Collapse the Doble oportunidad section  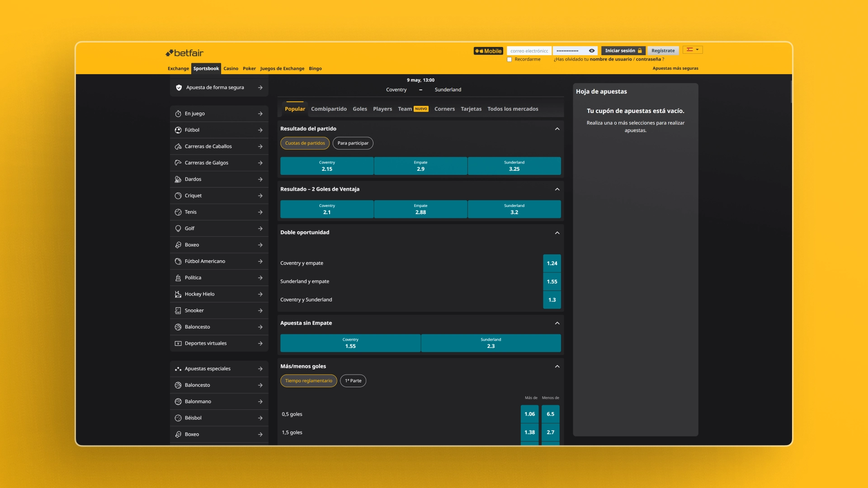click(557, 233)
